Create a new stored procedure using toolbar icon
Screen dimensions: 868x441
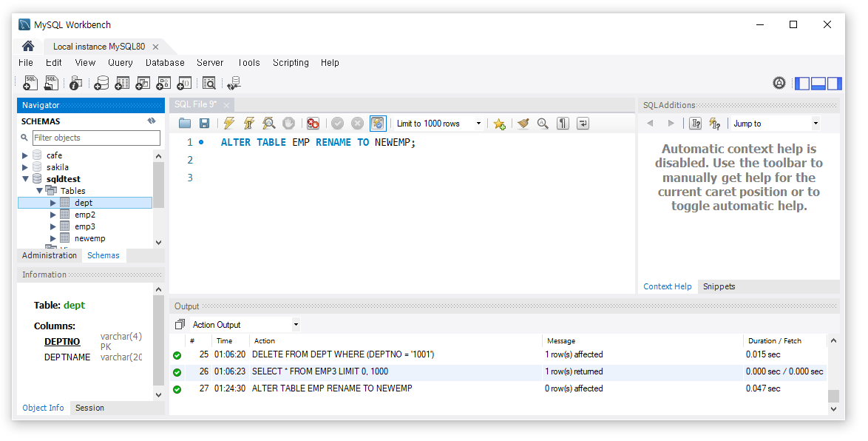coord(163,83)
